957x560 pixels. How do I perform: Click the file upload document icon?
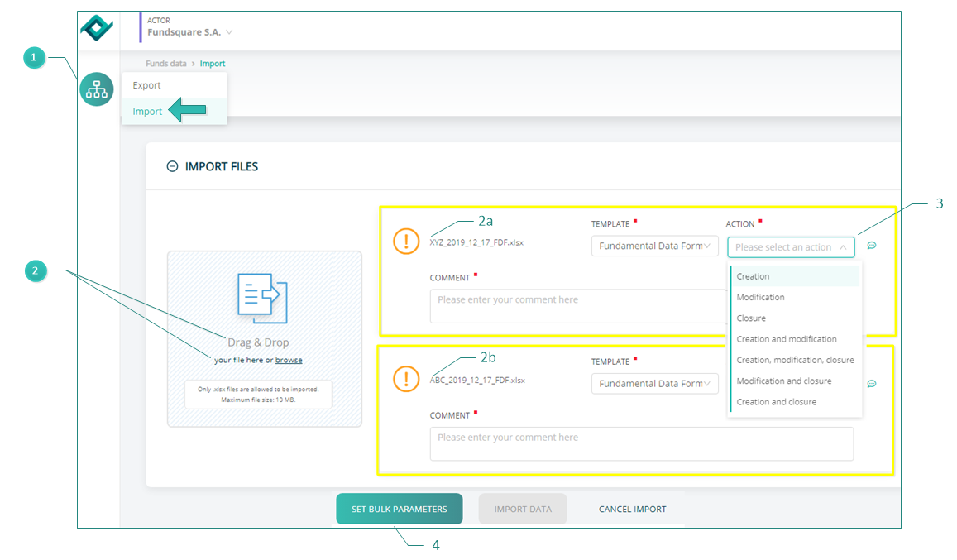click(x=262, y=298)
